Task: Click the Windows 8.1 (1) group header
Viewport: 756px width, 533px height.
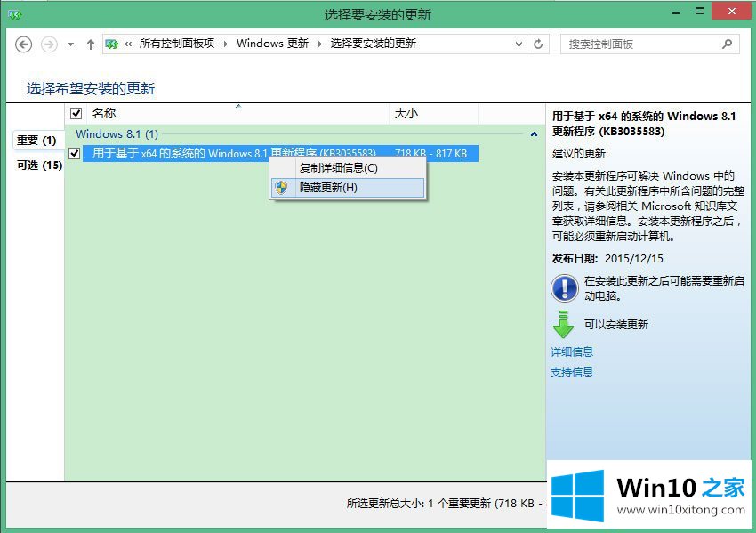Action: point(117,133)
